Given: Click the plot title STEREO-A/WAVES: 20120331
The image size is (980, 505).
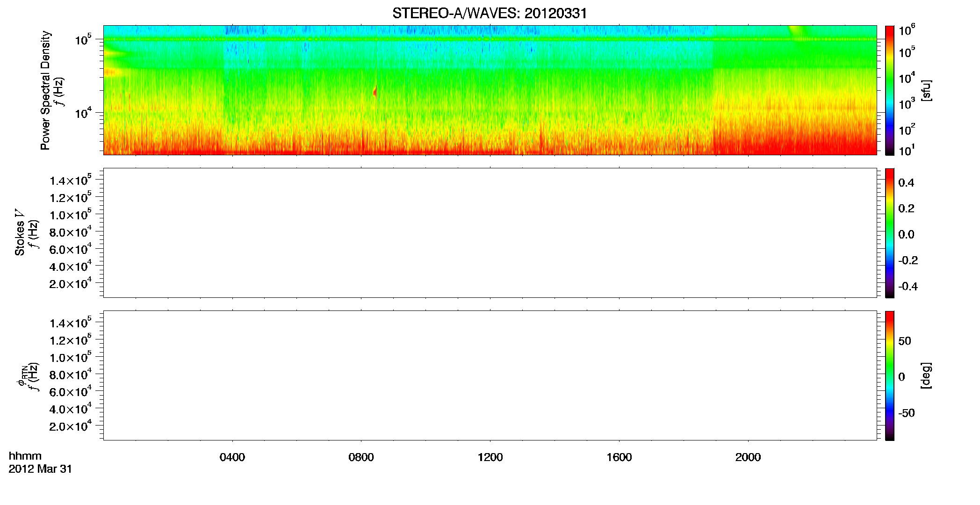Looking at the screenshot, I should [x=490, y=14].
